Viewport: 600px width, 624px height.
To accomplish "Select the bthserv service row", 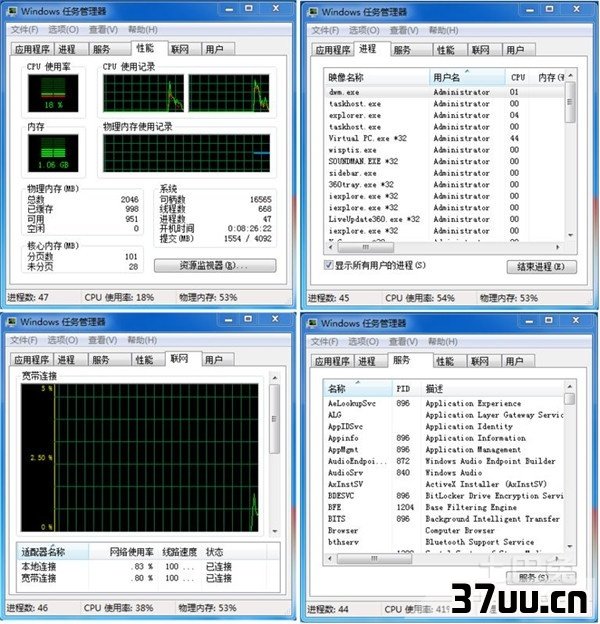I will click(x=444, y=542).
